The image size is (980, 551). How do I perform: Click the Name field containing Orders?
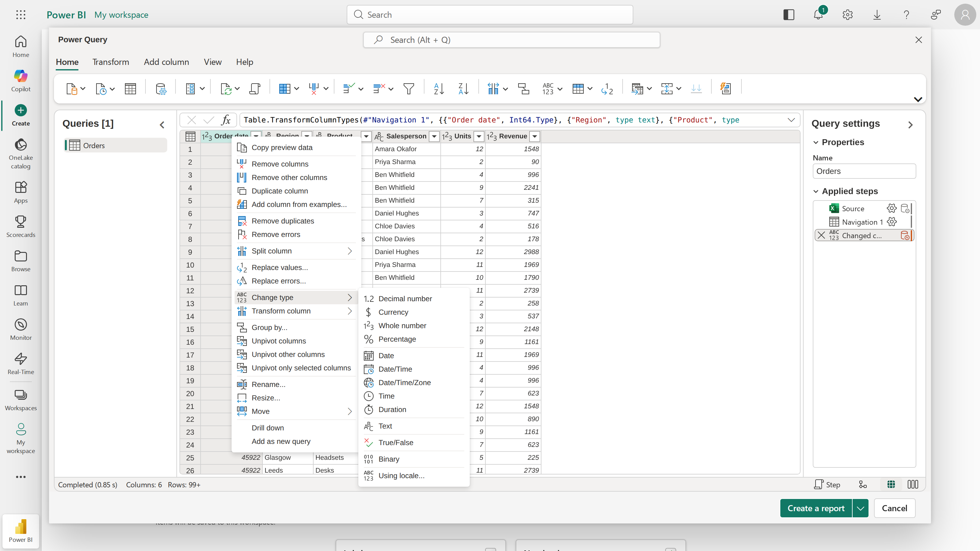click(x=864, y=171)
